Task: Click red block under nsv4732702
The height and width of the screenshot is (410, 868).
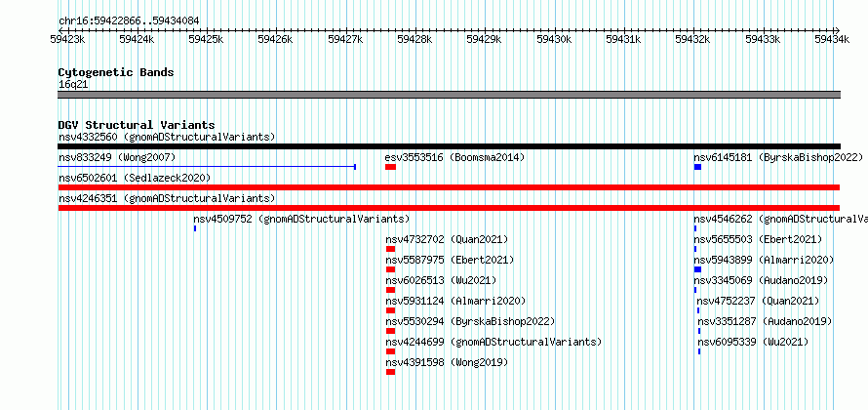Action: (x=391, y=249)
